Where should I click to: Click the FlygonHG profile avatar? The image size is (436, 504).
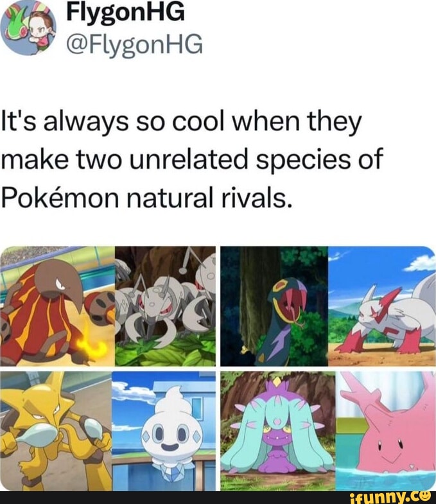pyautogui.click(x=28, y=28)
